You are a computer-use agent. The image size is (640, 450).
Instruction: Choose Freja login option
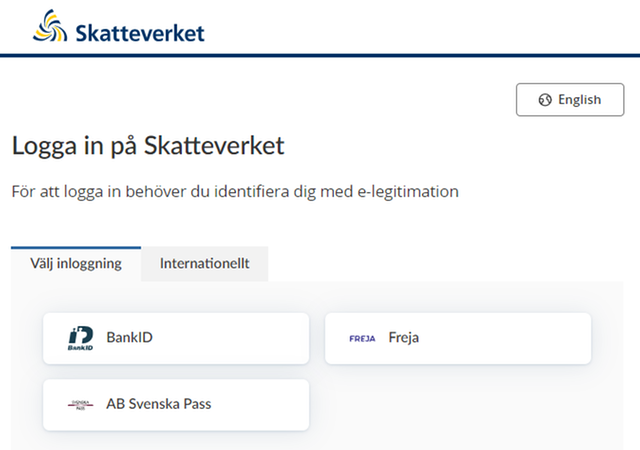tap(458, 338)
